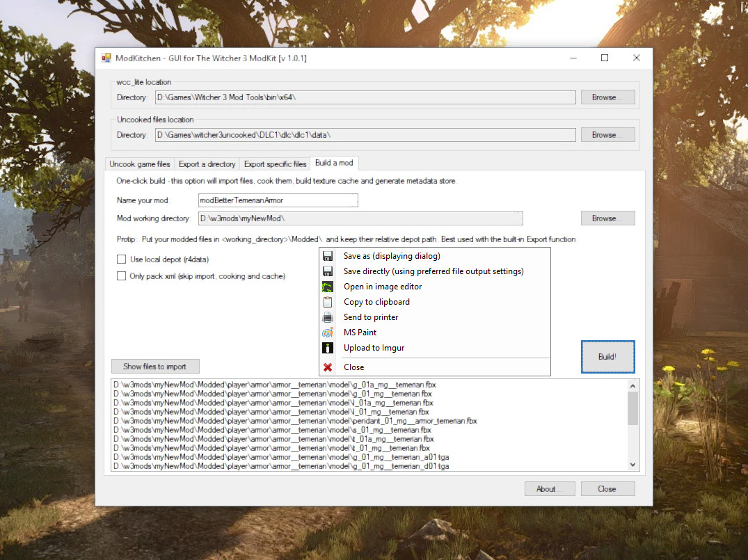Open the Export a directory tab
This screenshot has height=560, width=748.
pyautogui.click(x=207, y=163)
